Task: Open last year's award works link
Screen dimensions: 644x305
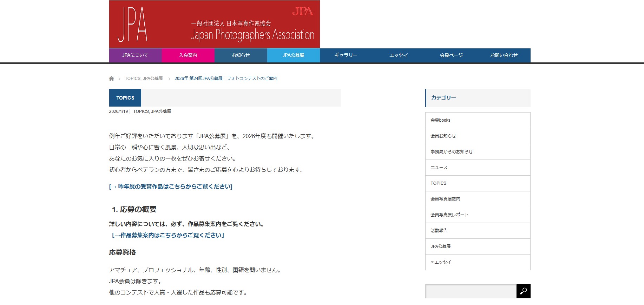Action: [x=171, y=187]
